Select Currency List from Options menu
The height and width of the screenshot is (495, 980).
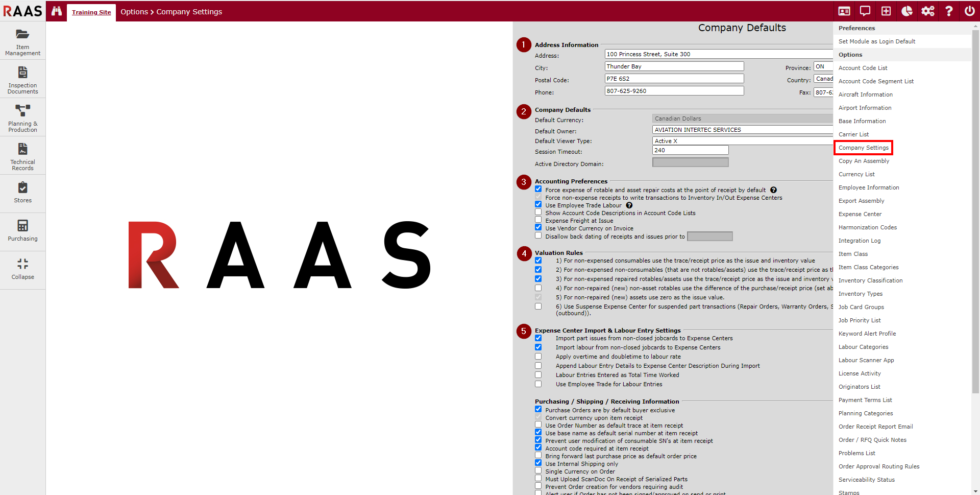coord(856,174)
